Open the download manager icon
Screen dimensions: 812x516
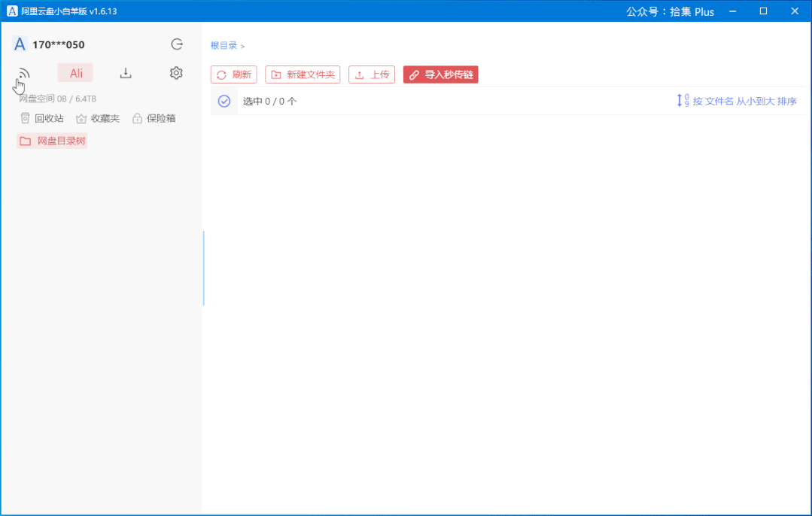click(126, 73)
